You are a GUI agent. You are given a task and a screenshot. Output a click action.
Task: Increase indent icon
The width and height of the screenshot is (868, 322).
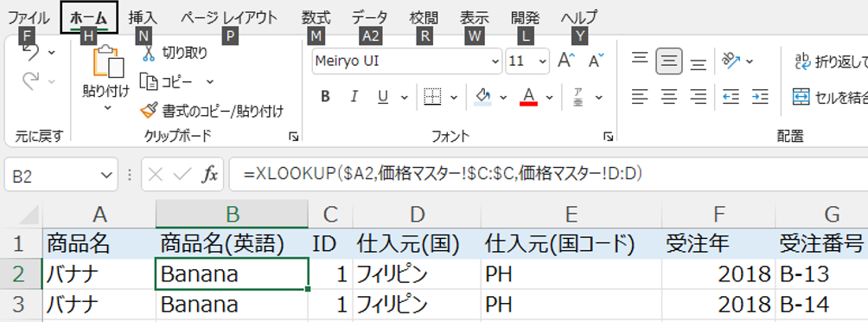coord(761,97)
